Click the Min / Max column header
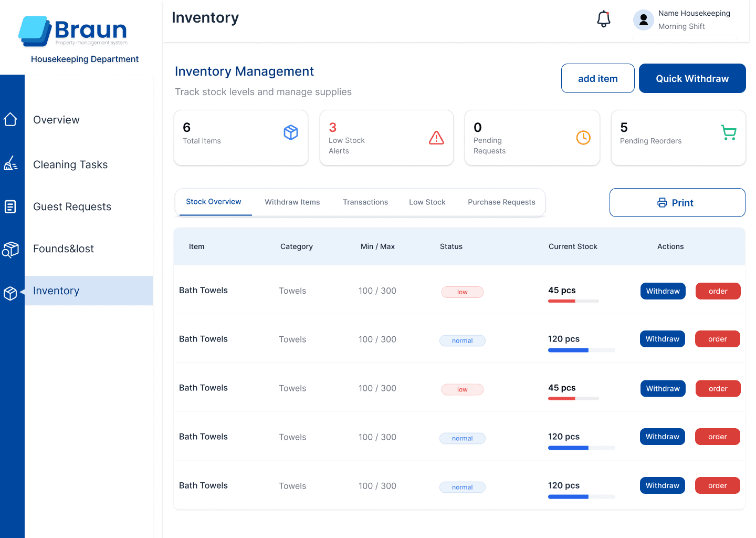 coord(377,246)
